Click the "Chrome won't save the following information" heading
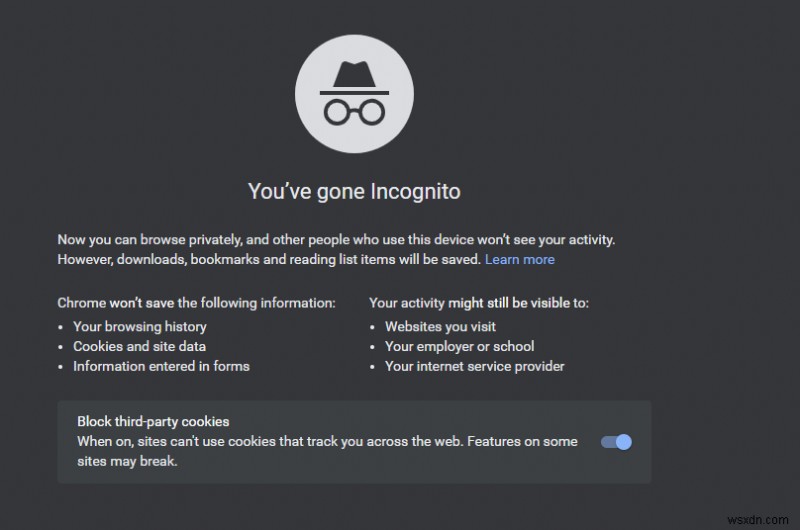The width and height of the screenshot is (800, 530). 196,303
